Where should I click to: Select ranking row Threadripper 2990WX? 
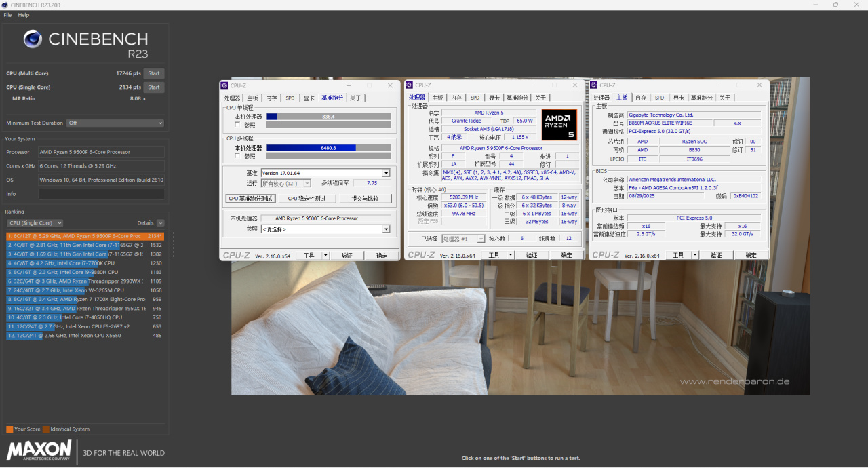click(x=85, y=281)
